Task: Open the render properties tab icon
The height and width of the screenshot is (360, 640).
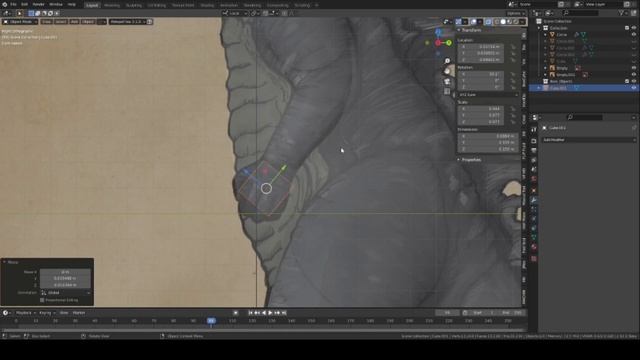Action: 534,141
